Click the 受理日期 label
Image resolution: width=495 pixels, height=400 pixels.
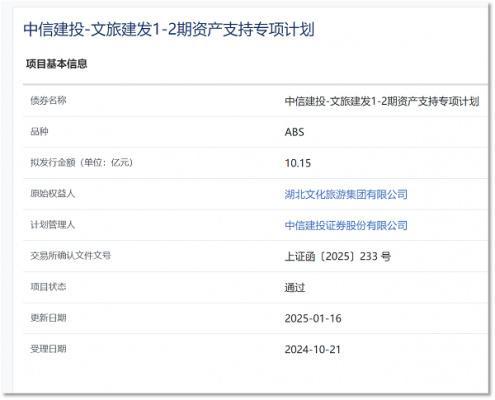pyautogui.click(x=48, y=349)
